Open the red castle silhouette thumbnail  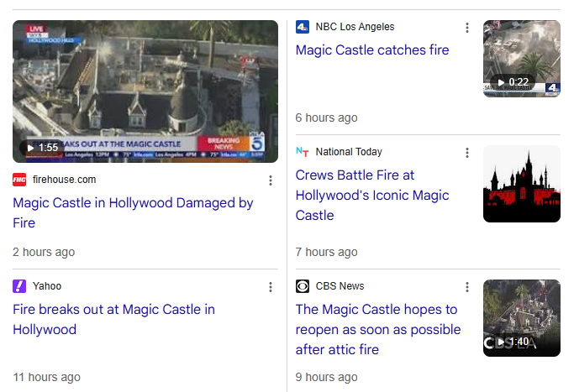click(x=522, y=184)
